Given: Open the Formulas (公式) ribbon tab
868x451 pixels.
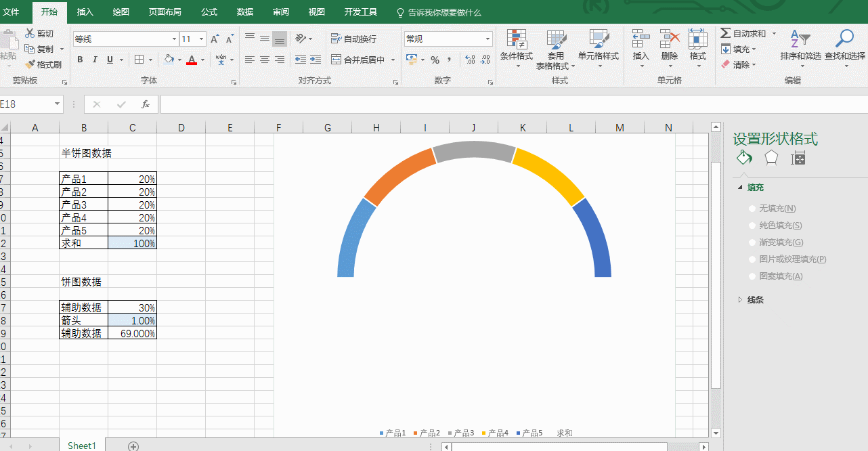Looking at the screenshot, I should tap(209, 12).
